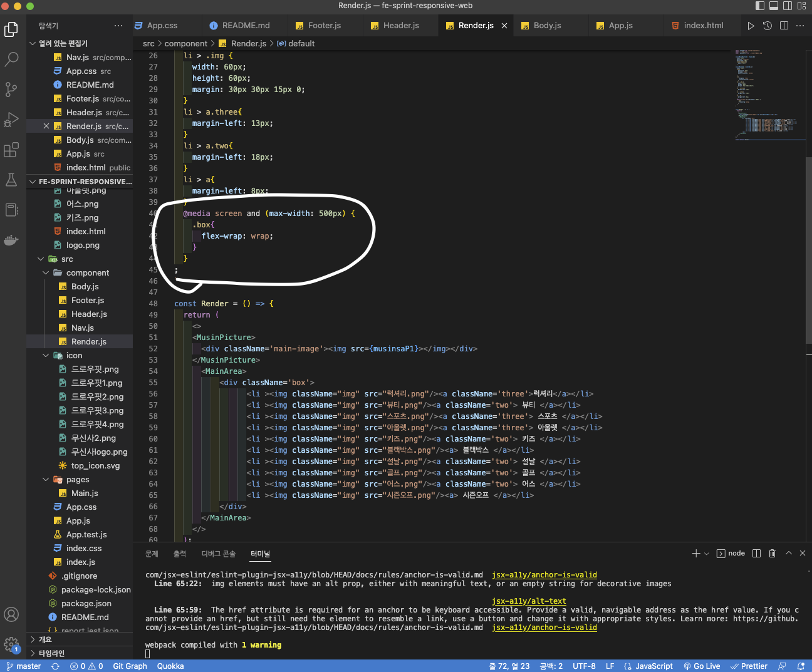Open the Testing beaker icon
This screenshot has width=812, height=672.
pyautogui.click(x=11, y=180)
